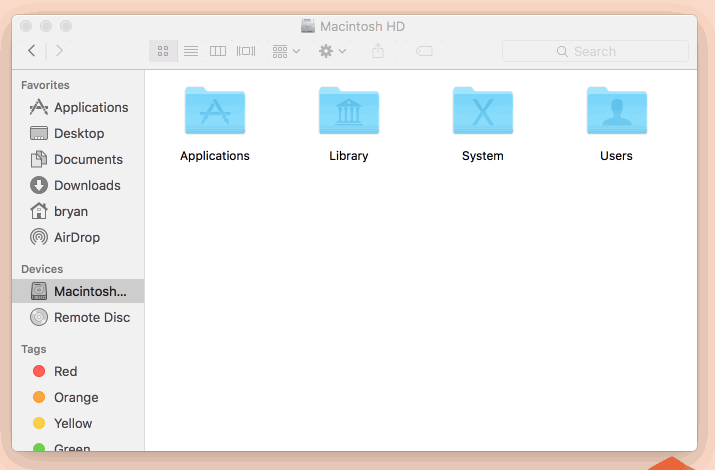The height and width of the screenshot is (470, 715).
Task: Click the Applications sidebar A icon
Action: [x=39, y=107]
